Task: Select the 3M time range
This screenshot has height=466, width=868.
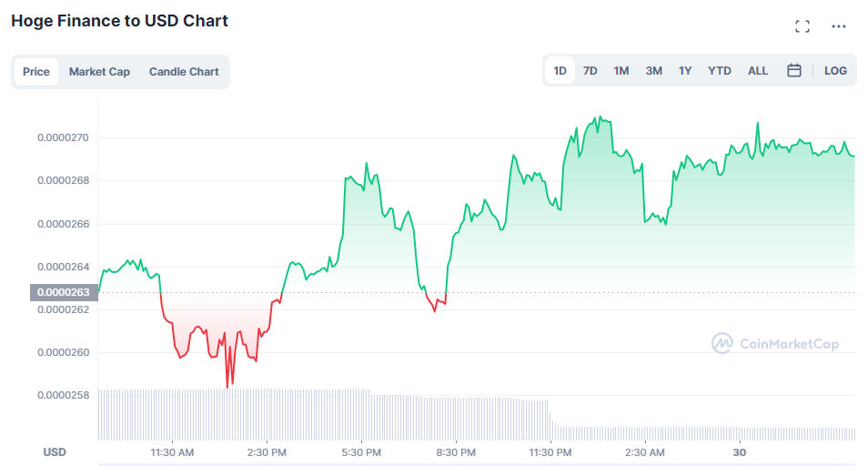Action: (654, 71)
